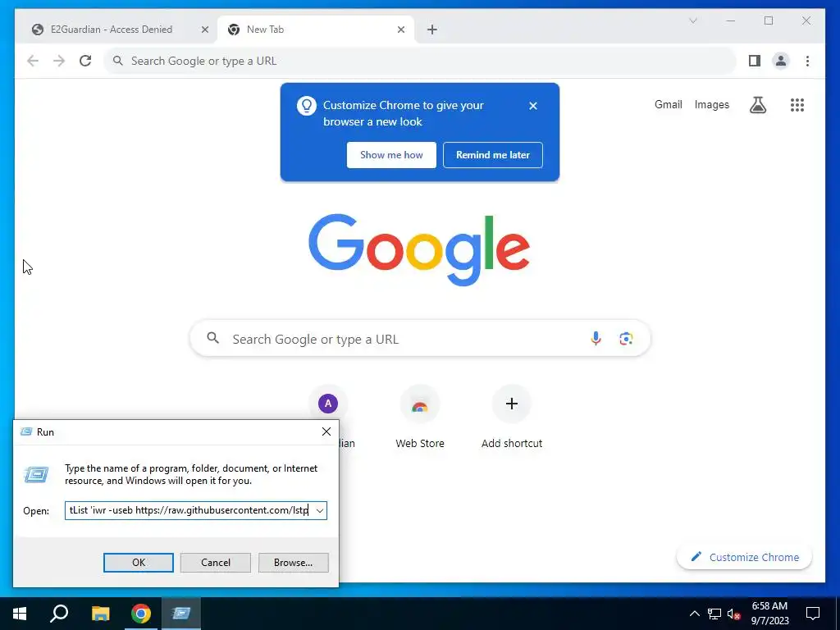This screenshot has height=630, width=840.
Task: Close the New Tab tab
Action: pyautogui.click(x=400, y=30)
